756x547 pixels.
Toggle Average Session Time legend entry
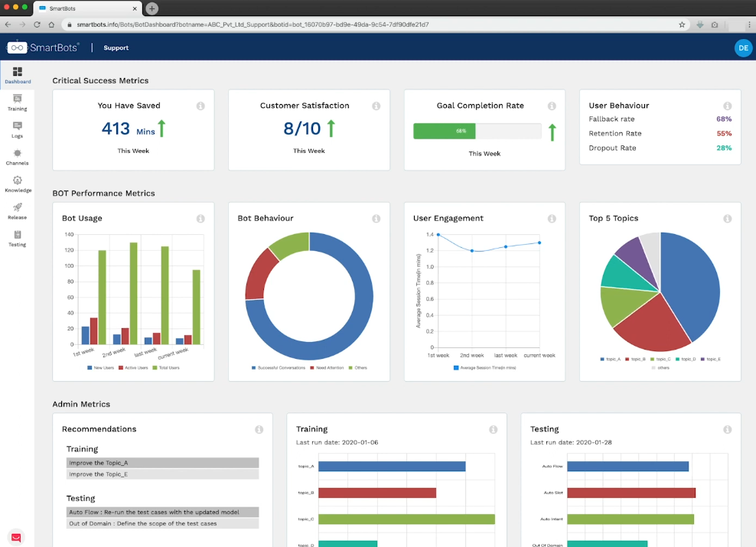pos(484,368)
